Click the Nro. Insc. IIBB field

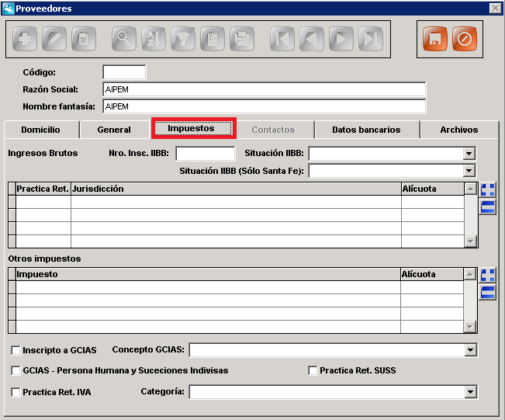click(206, 154)
